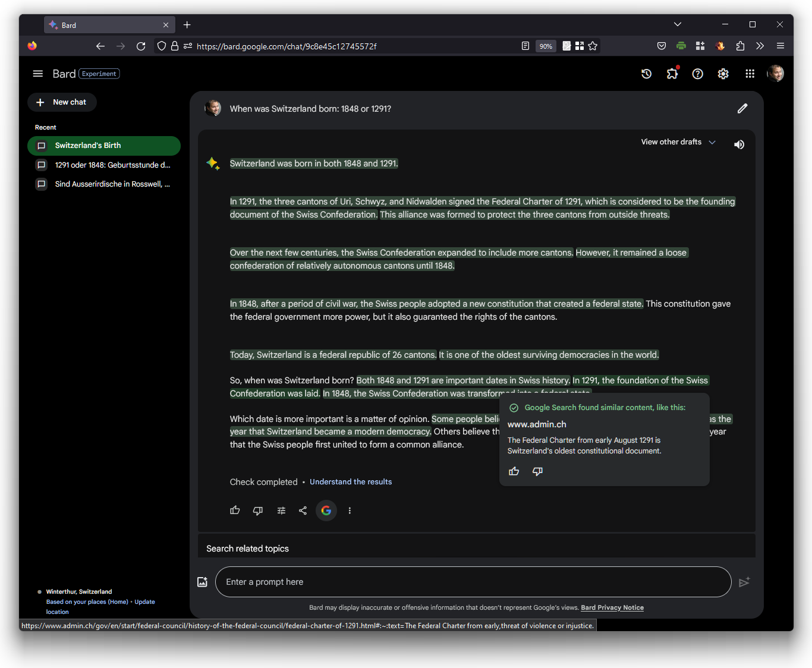Open Bard main menu hamburger
The width and height of the screenshot is (812, 668).
click(x=38, y=74)
